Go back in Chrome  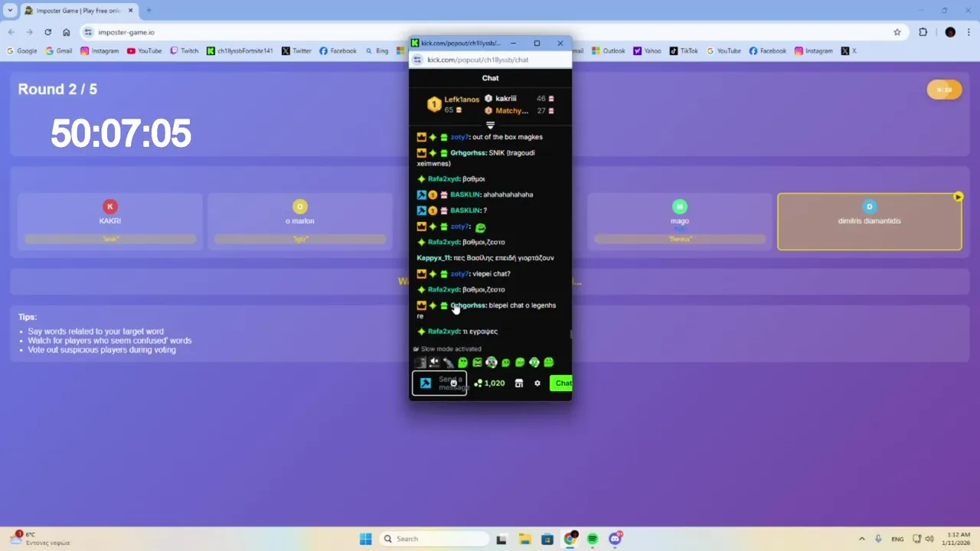[11, 32]
